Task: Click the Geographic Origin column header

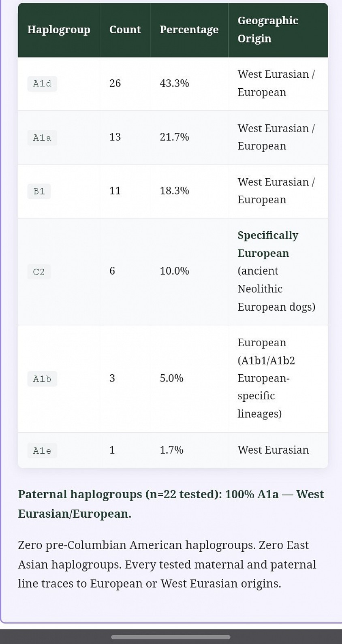Action: (278, 30)
